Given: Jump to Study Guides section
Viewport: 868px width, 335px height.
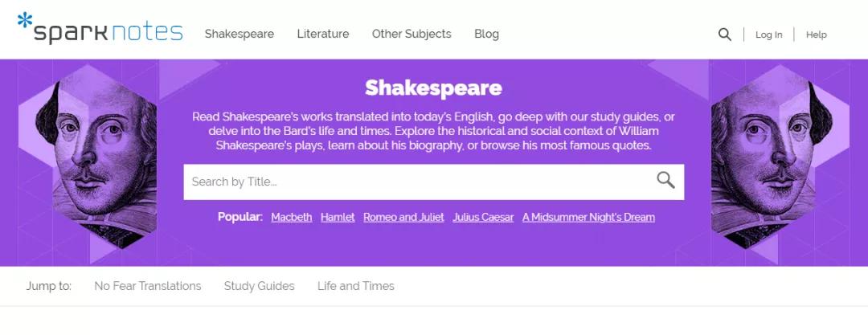Looking at the screenshot, I should (x=259, y=286).
